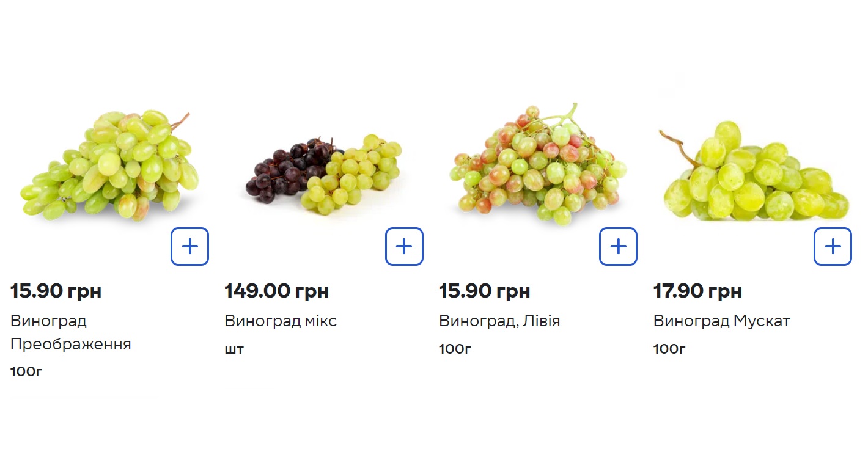Open the Виноград Преображення product title
The width and height of the screenshot is (868, 449).
tap(70, 332)
